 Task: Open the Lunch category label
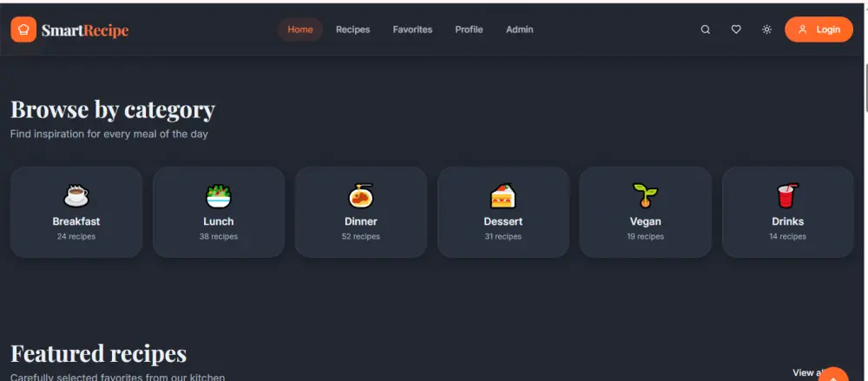(219, 221)
